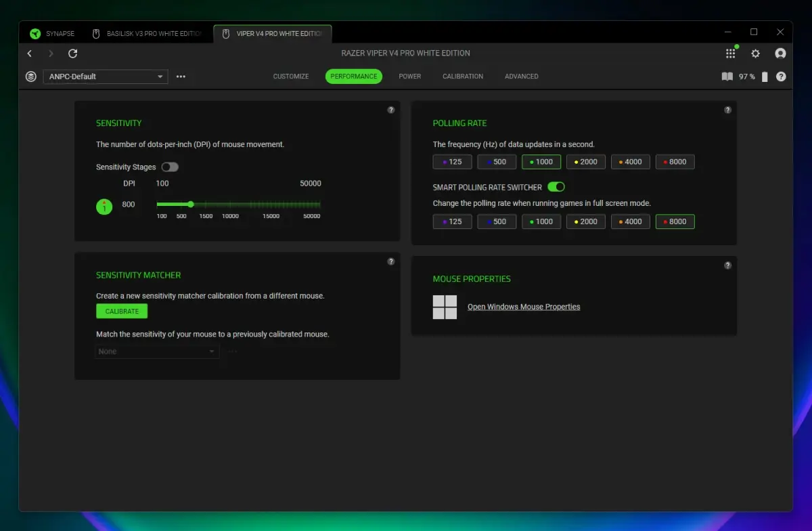Image resolution: width=812 pixels, height=531 pixels.
Task: Set smart switcher rate to 2000
Action: 586,221
